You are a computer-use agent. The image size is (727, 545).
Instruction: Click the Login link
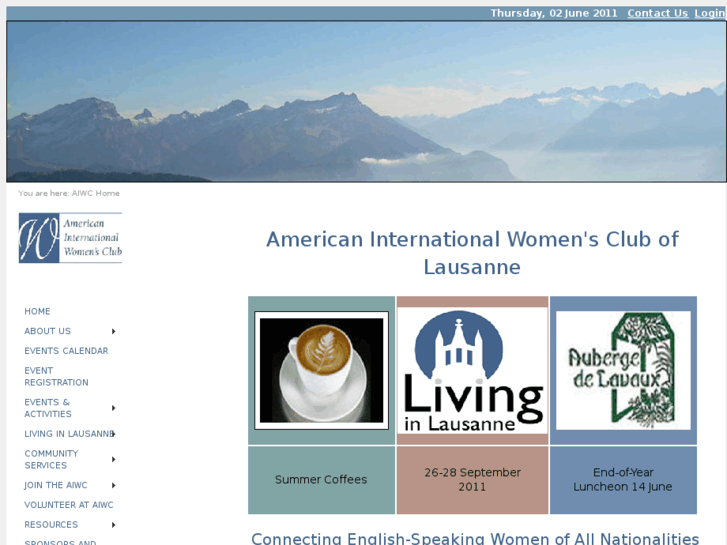coord(710,13)
